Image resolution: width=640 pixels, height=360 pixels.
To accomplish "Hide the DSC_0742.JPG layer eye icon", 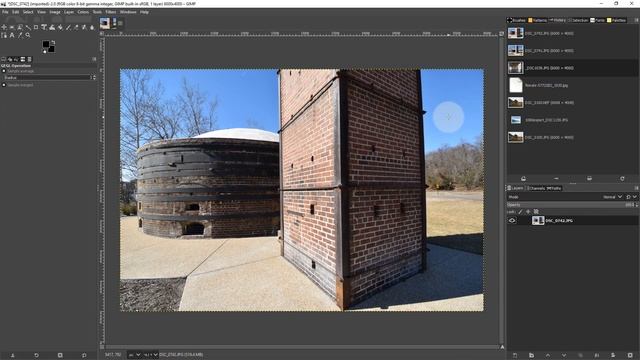I will coord(512,220).
